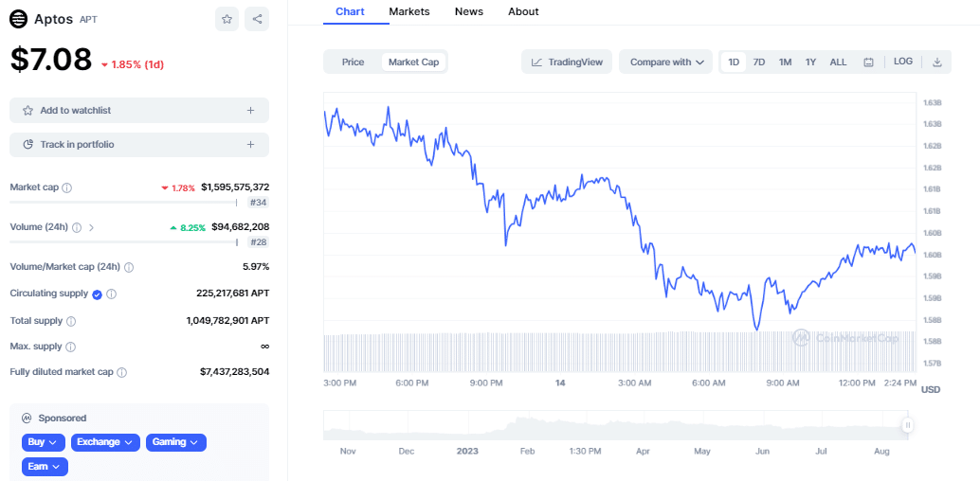Click the Sponsored section logo icon
The height and width of the screenshot is (481, 980).
pos(27,418)
